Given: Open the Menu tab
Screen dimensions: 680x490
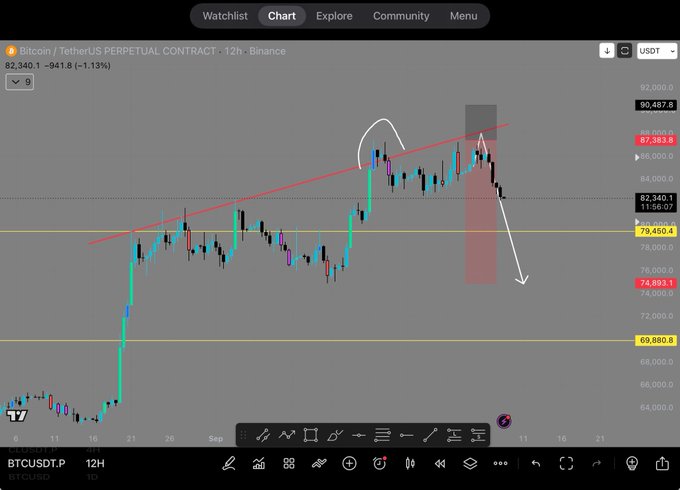Looking at the screenshot, I should 464,16.
